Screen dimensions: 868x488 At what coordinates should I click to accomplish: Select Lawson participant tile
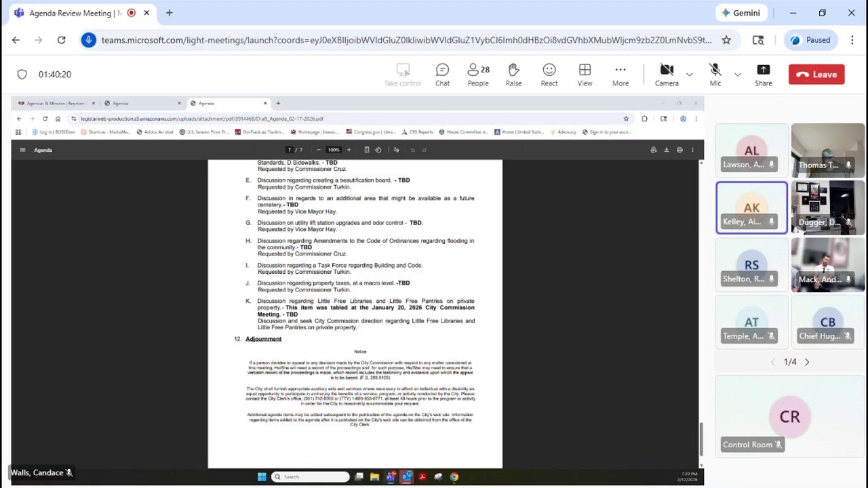point(751,150)
